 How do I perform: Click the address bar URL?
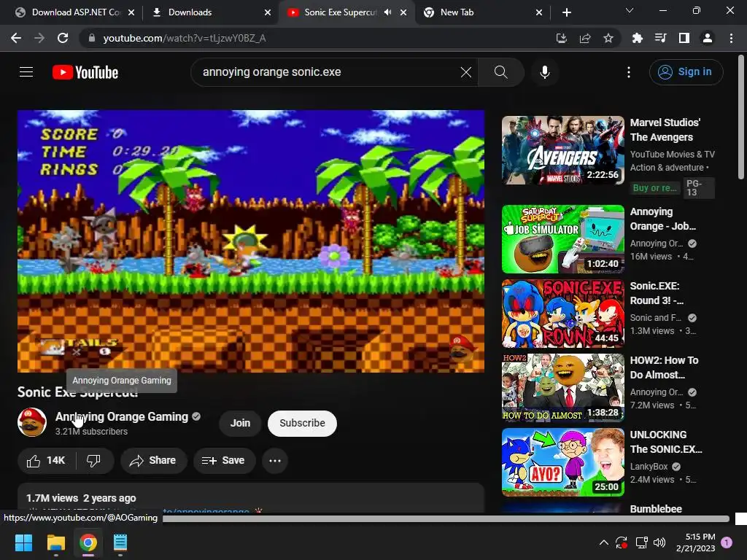185,38
